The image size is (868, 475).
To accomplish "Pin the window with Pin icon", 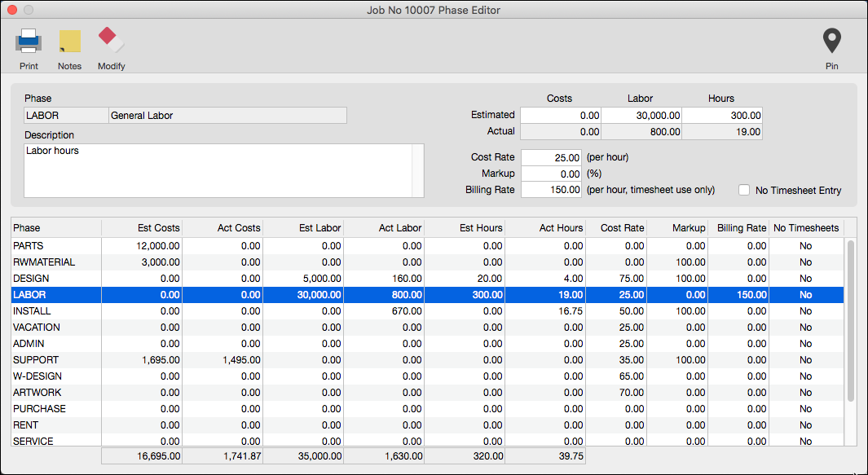I will click(x=831, y=41).
